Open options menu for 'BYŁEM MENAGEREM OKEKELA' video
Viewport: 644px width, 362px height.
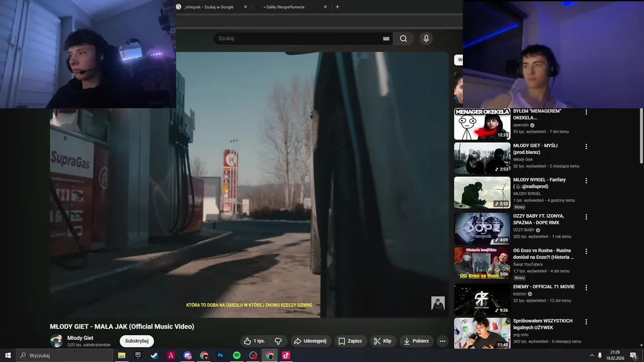[586, 112]
